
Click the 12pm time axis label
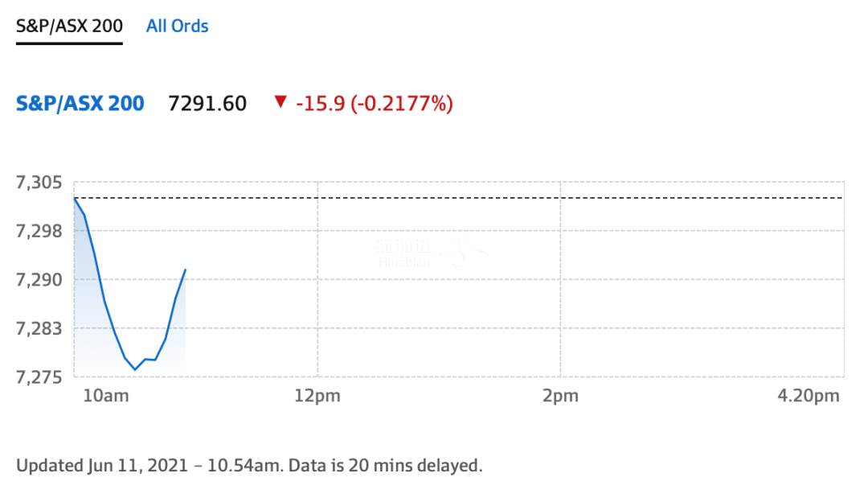317,396
